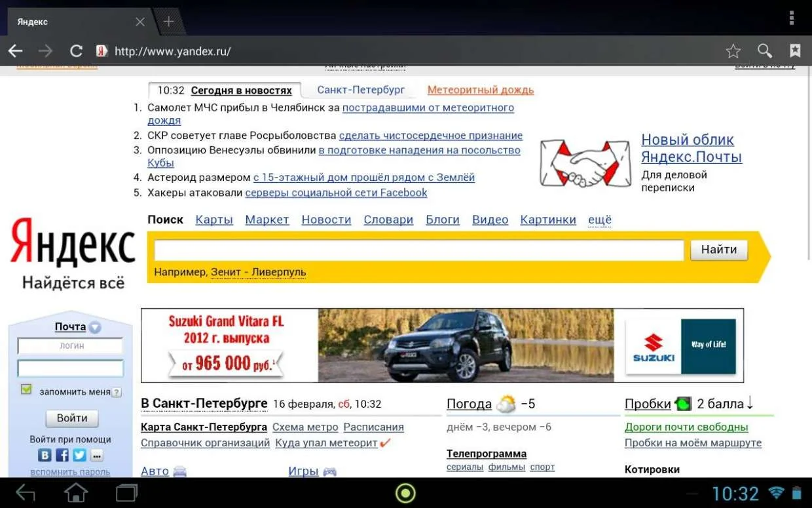
Task: Log in via VKontakte icon
Action: pyautogui.click(x=45, y=455)
